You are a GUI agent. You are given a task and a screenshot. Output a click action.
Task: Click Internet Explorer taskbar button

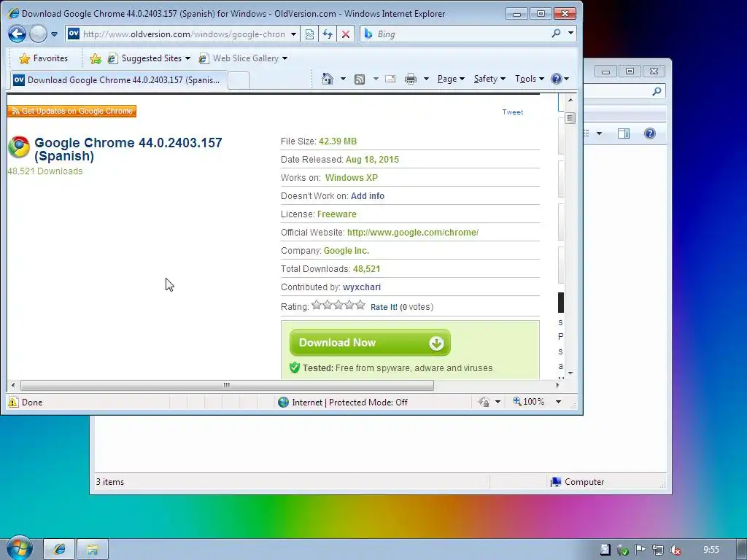pyautogui.click(x=60, y=550)
